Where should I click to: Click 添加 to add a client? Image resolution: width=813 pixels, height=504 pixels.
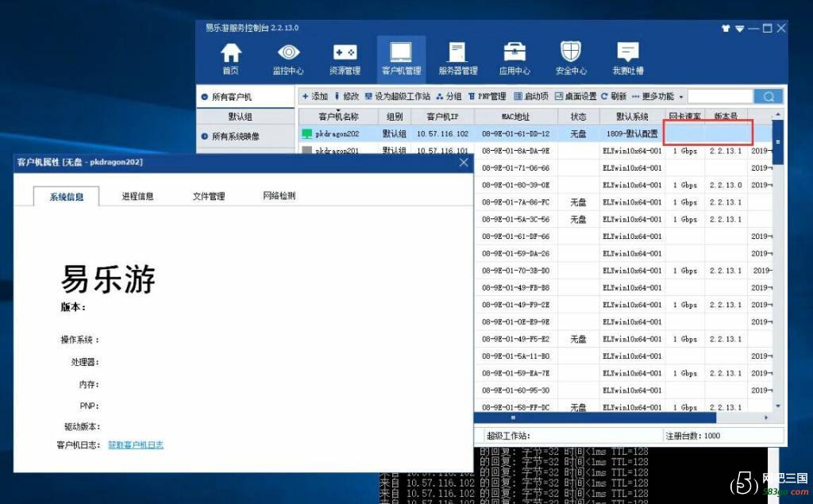point(315,97)
